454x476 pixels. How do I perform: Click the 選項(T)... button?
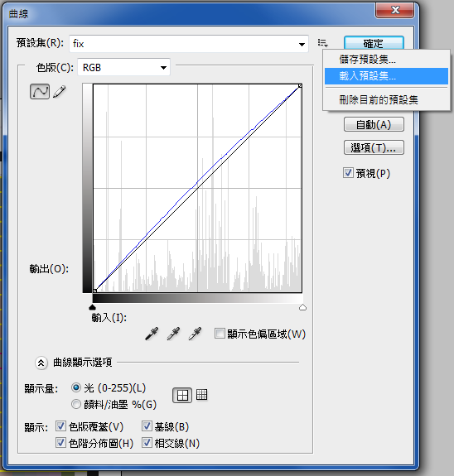[374, 148]
